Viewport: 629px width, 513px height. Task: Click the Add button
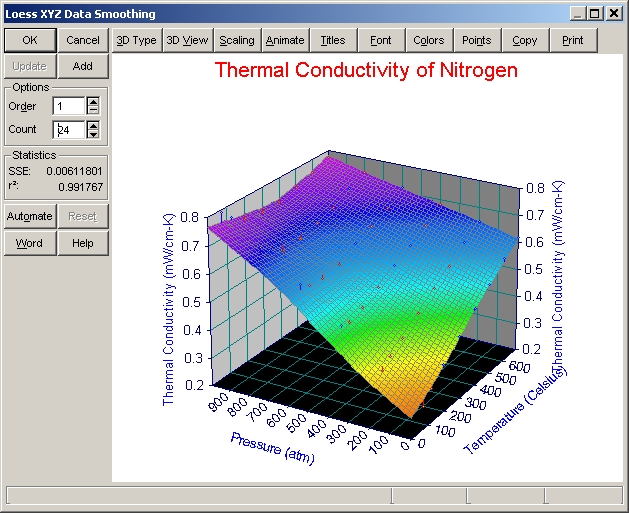point(83,66)
